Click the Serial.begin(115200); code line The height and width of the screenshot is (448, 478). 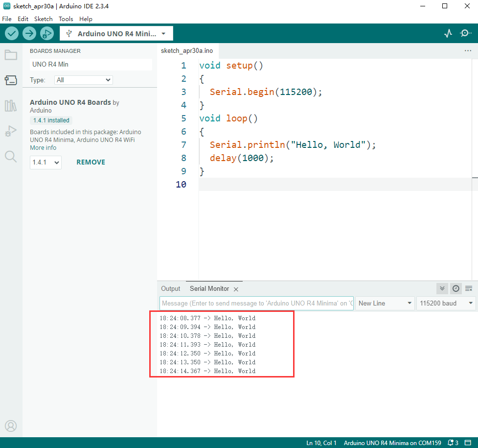point(266,92)
